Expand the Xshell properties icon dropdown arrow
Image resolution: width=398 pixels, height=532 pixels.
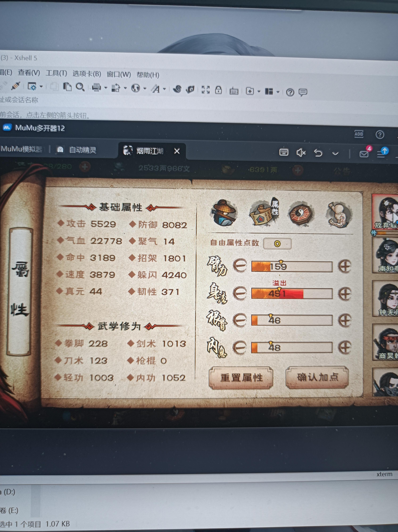[x=41, y=86]
